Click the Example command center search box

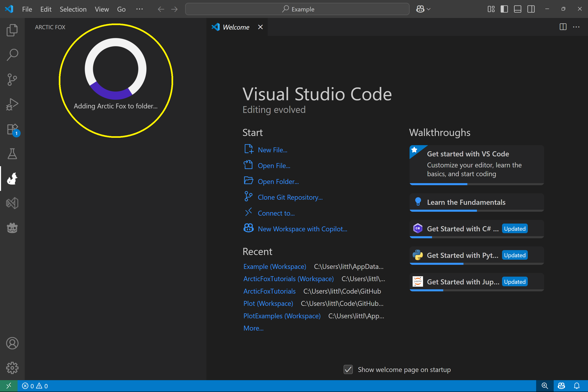pyautogui.click(x=297, y=9)
